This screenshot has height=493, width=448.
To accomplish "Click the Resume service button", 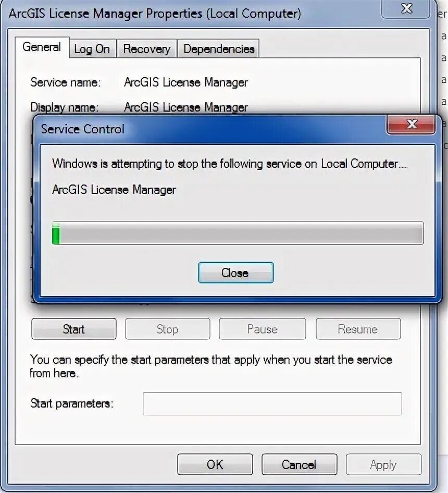I will [358, 329].
